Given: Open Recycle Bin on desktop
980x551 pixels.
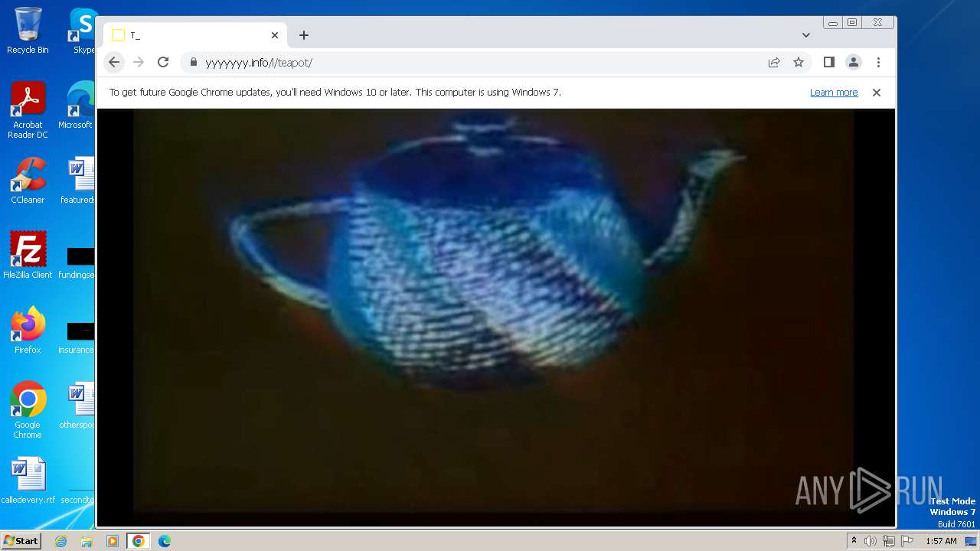Looking at the screenshot, I should 28,31.
